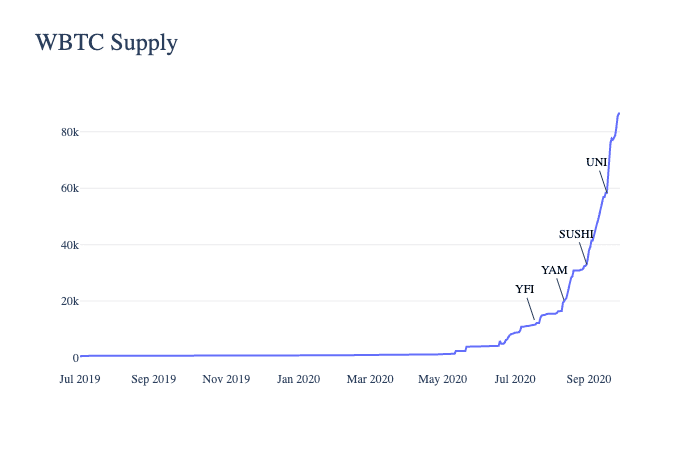The width and height of the screenshot is (700, 450).
Task: Click the 80k y-axis tick label
Action: [x=70, y=132]
